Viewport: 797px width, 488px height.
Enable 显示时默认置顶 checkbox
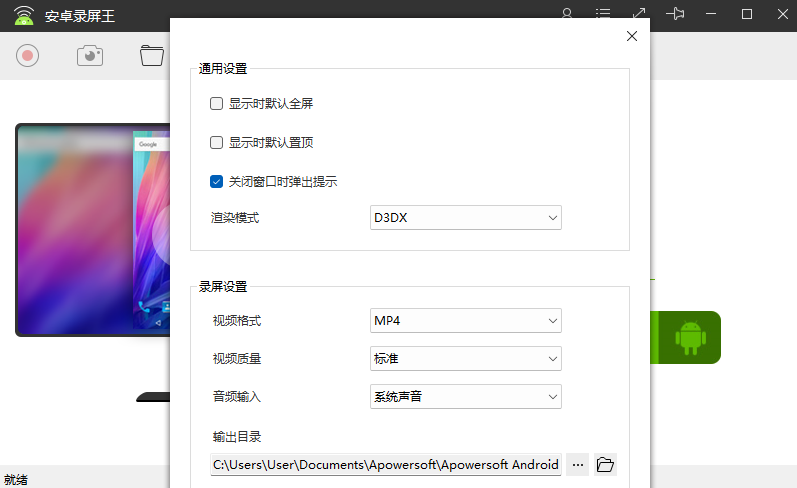217,142
